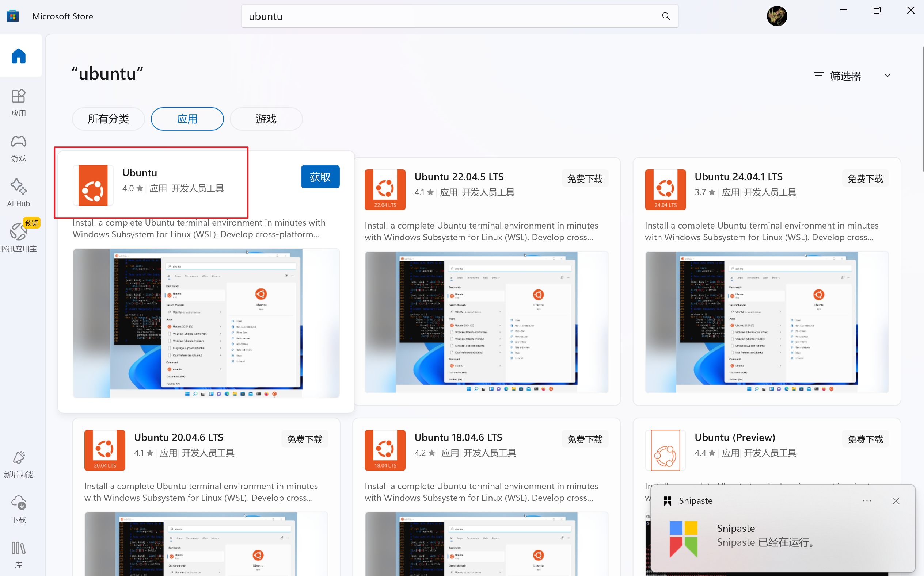Image resolution: width=924 pixels, height=576 pixels.
Task: Click 免费下载 for Ubuntu 22.04.5 LTS
Action: coord(585,178)
